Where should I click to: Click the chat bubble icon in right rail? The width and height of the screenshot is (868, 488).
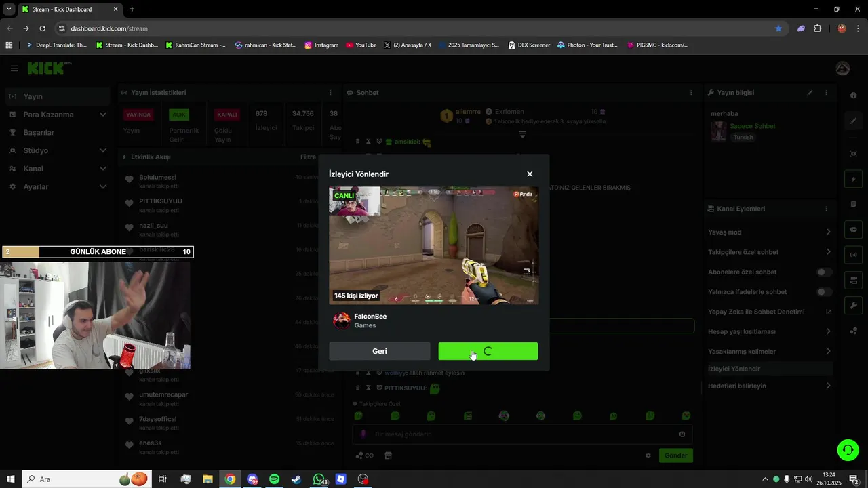click(x=853, y=230)
